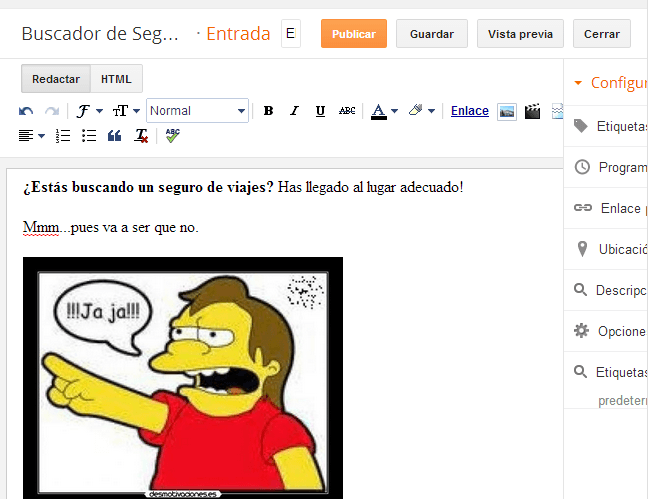Toggle Strikethrough formatting

pyautogui.click(x=347, y=111)
